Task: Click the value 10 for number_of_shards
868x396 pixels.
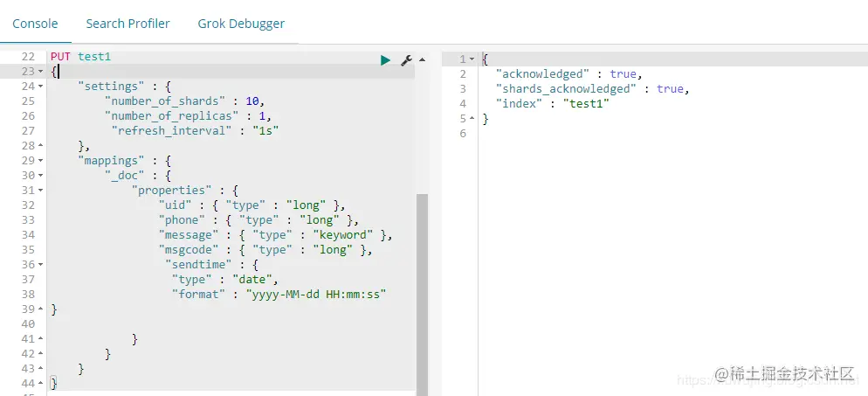Action: 252,101
